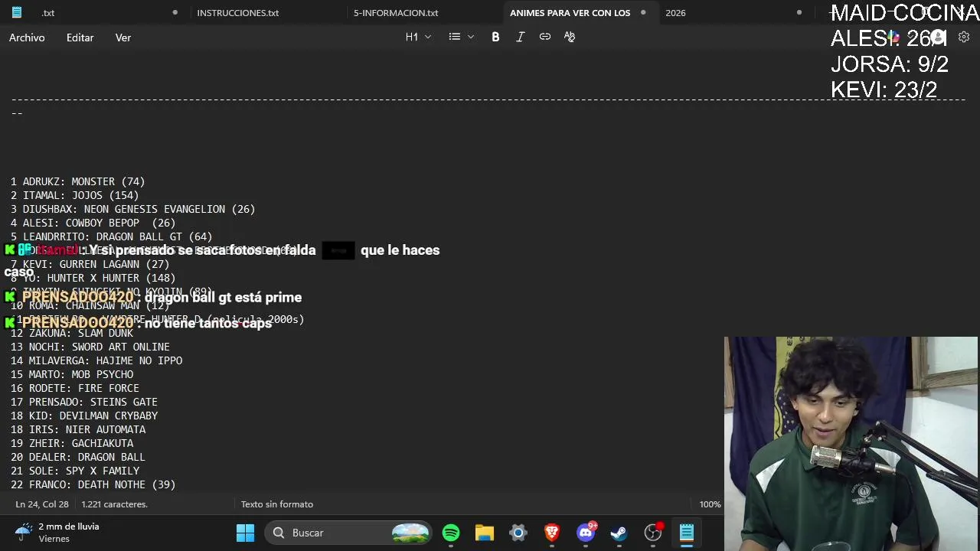This screenshot has width=980, height=551.
Task: Open the Windows Start menu
Action: (x=245, y=533)
